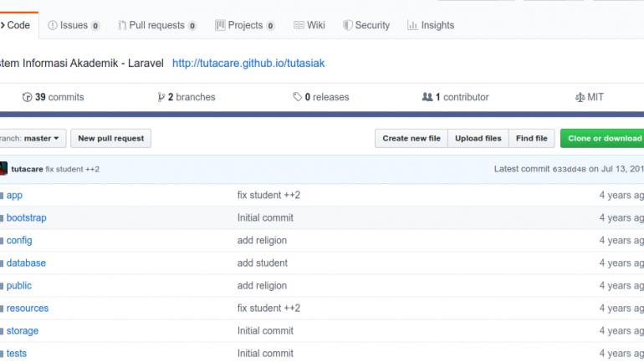Click the Find file button
Screen dimensions: 644x362
coord(531,138)
